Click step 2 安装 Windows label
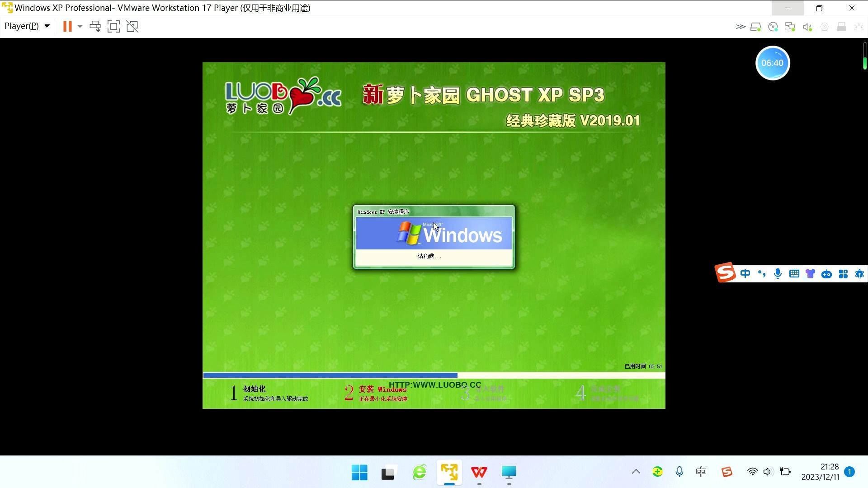Viewport: 868px width, 488px height. 382,389
